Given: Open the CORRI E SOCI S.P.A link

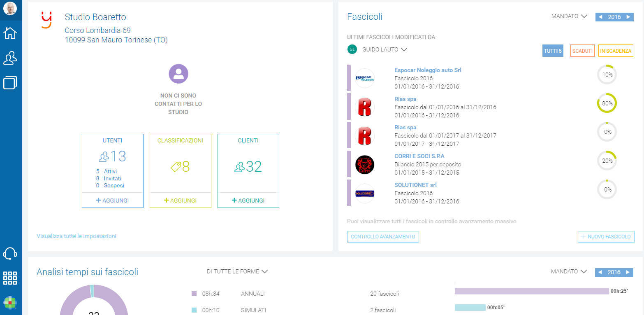Looking at the screenshot, I should pyautogui.click(x=419, y=156).
